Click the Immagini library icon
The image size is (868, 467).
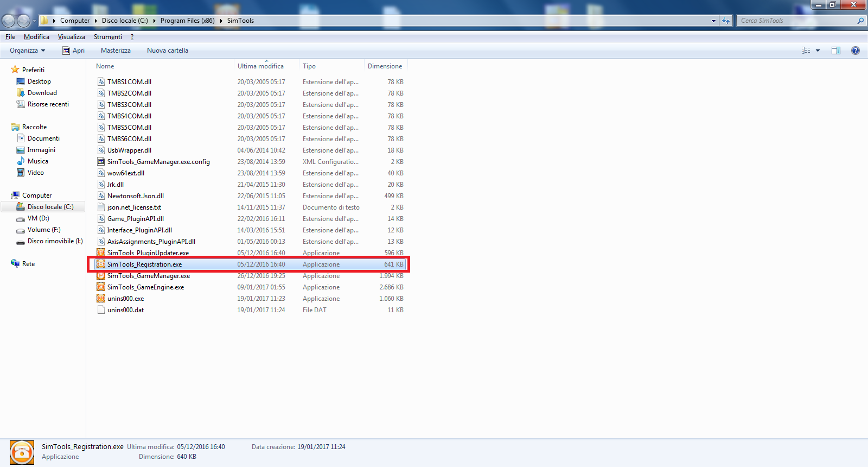click(21, 150)
